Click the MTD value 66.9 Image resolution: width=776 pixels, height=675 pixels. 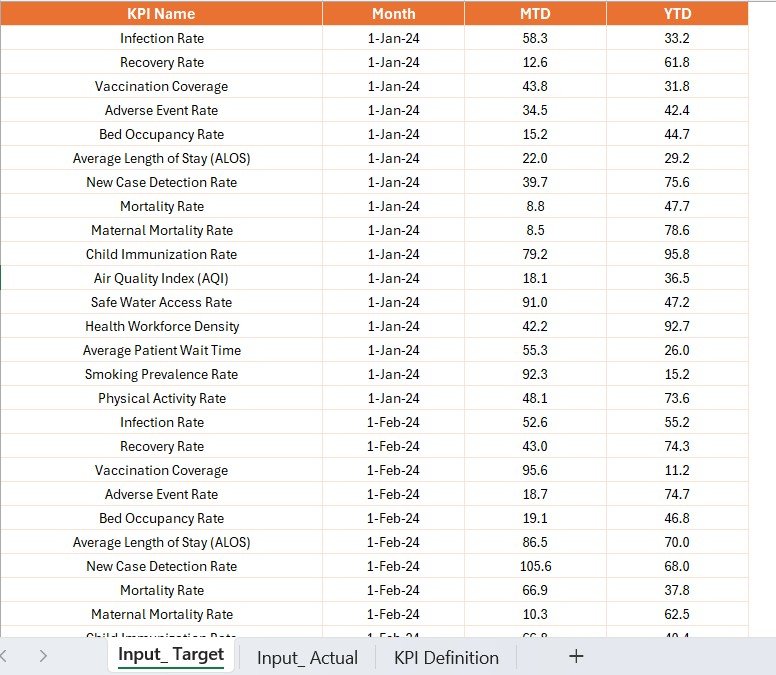[535, 590]
